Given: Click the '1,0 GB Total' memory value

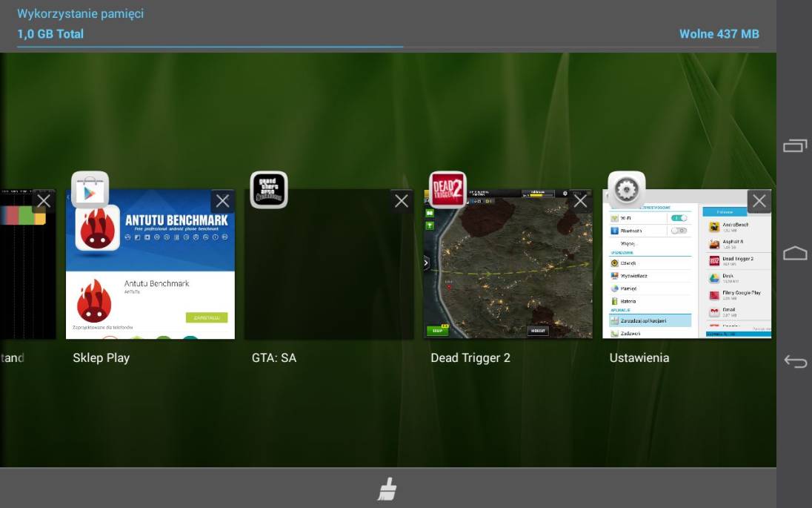Looking at the screenshot, I should pyautogui.click(x=50, y=34).
